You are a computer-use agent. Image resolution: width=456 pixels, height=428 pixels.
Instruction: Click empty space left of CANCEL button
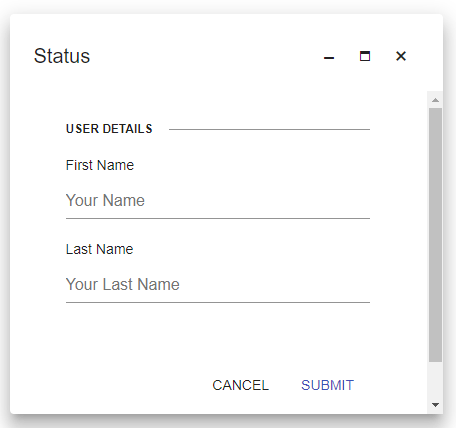tap(133, 385)
